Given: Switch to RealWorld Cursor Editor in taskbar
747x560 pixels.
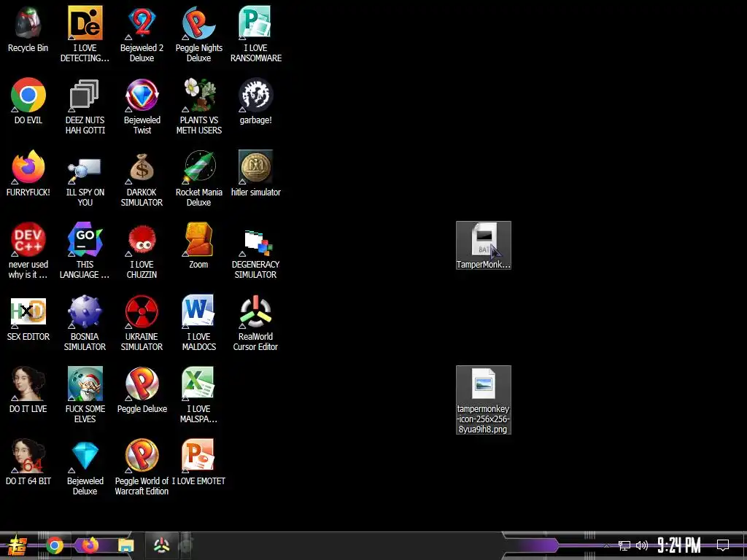Looking at the screenshot, I should (161, 545).
